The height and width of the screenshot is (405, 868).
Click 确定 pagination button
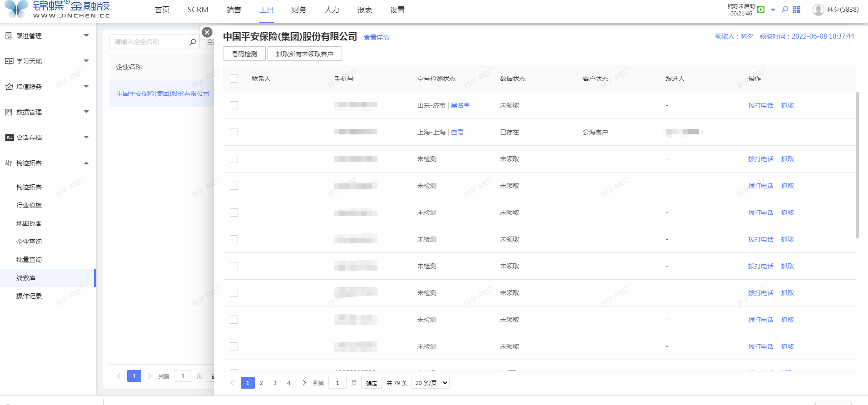coord(372,383)
